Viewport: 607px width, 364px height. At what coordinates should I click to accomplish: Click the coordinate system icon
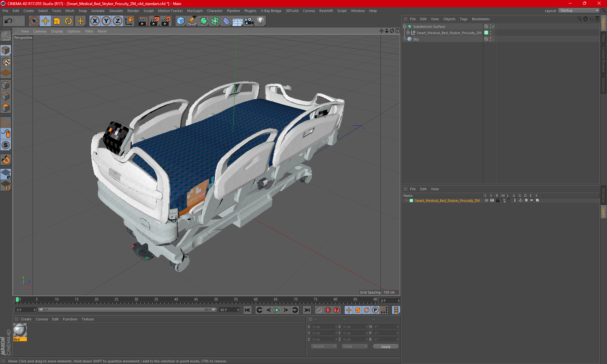tap(129, 21)
